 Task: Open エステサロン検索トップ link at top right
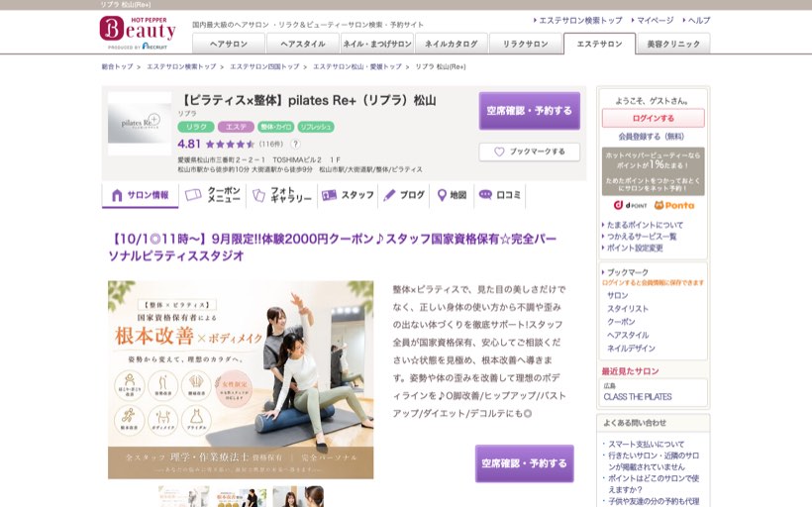pos(580,20)
